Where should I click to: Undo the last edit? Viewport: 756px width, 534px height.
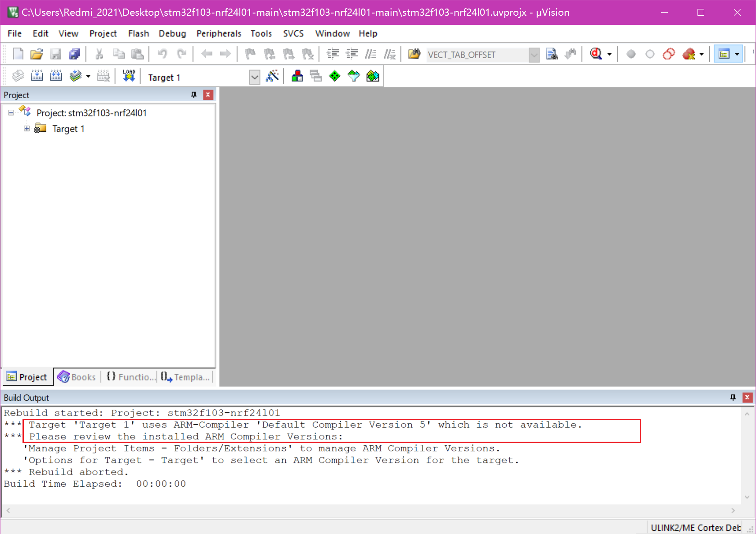point(162,54)
